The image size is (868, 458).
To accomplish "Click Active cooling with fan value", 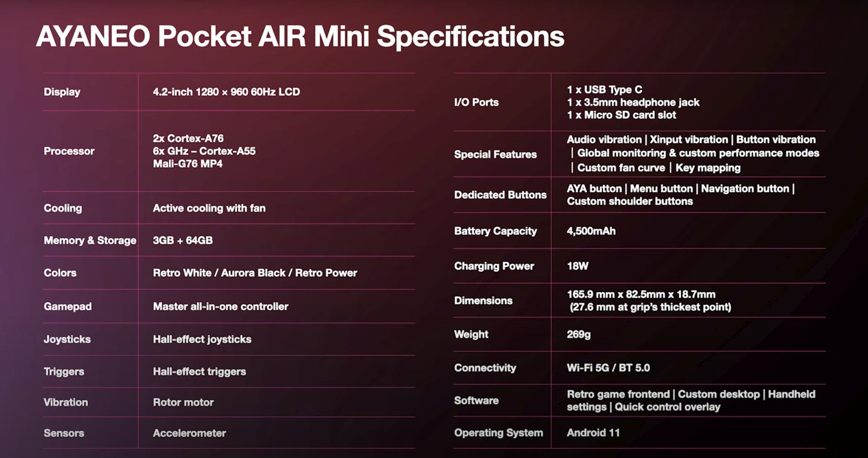I will click(x=209, y=208).
